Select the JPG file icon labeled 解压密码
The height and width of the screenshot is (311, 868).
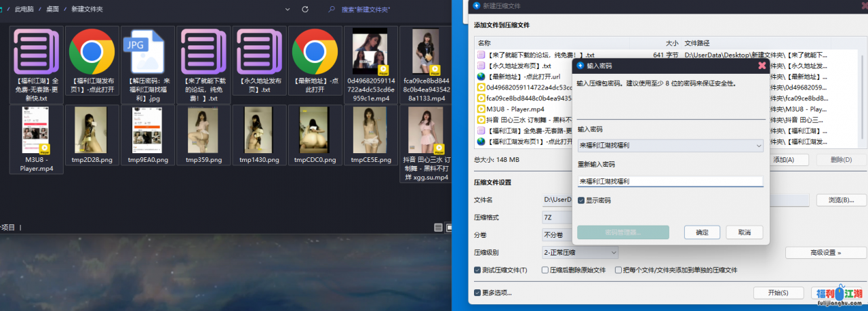(x=148, y=53)
